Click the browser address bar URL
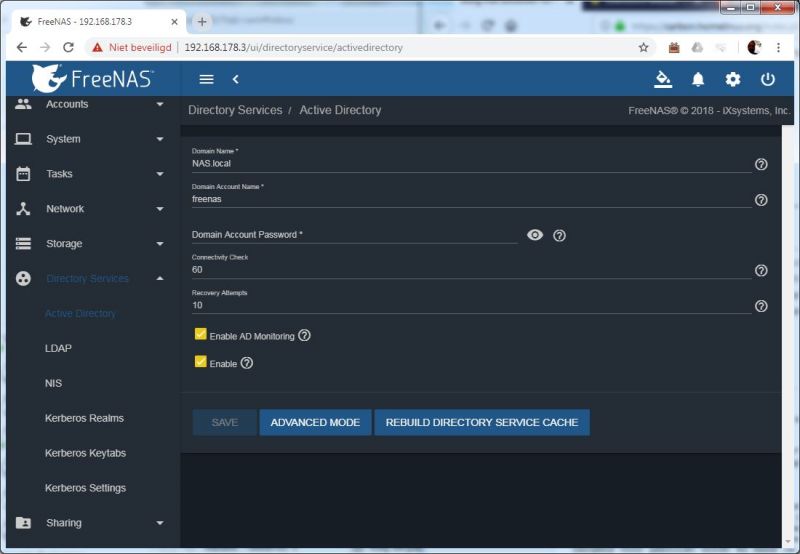This screenshot has height=554, width=800. (293, 47)
